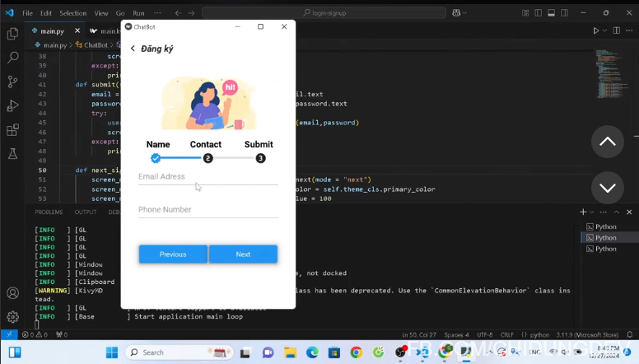Open File Explorer from the taskbar
639x364 pixels.
pos(290,352)
